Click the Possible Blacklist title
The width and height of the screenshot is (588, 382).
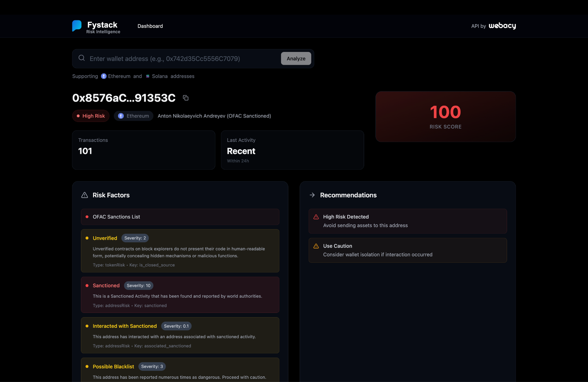[113, 366]
